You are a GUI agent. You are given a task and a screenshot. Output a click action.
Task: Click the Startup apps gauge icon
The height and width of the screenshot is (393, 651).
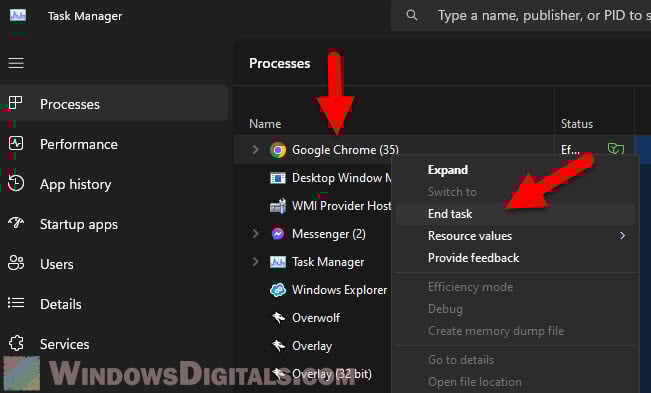pos(16,223)
